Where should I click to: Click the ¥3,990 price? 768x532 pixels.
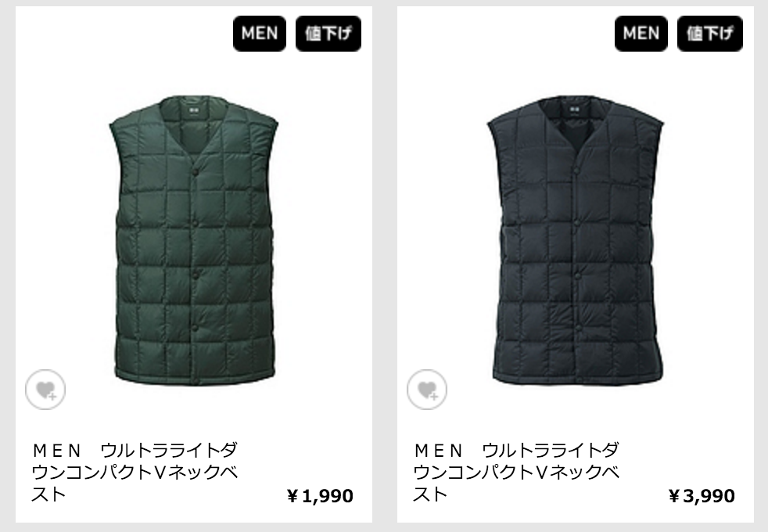click(702, 496)
